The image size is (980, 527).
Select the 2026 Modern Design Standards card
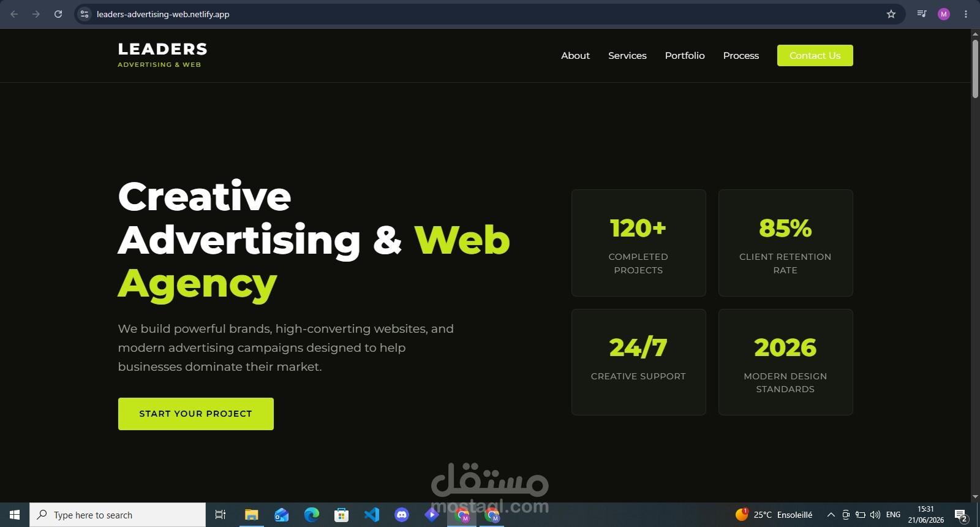coord(785,362)
